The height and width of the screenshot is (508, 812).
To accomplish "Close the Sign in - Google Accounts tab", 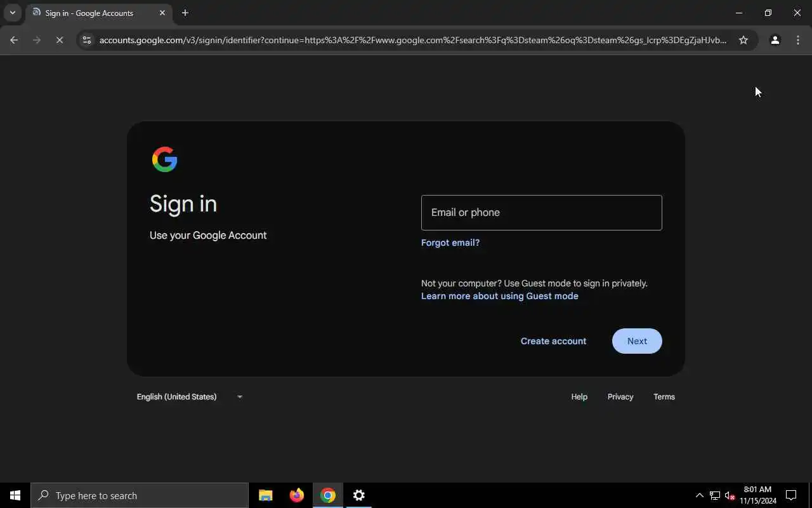I will (162, 13).
